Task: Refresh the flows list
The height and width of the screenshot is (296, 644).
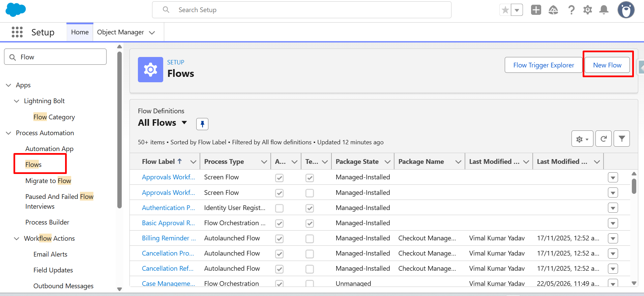Action: click(604, 139)
